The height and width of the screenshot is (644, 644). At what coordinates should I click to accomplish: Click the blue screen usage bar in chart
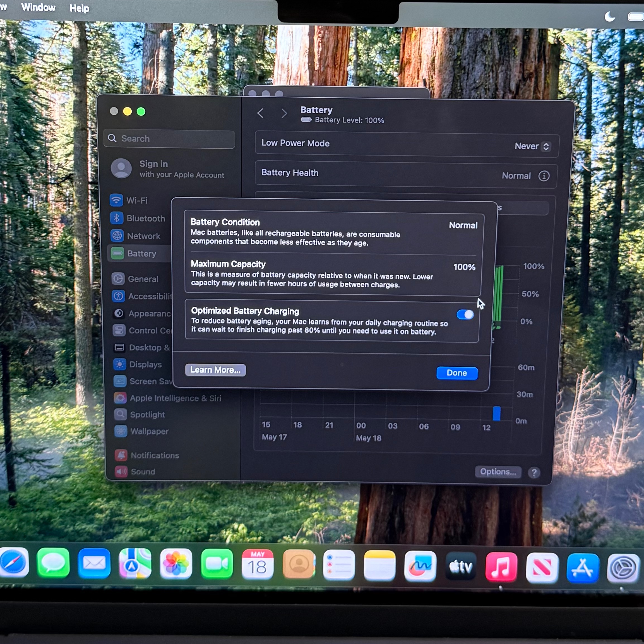[496, 413]
